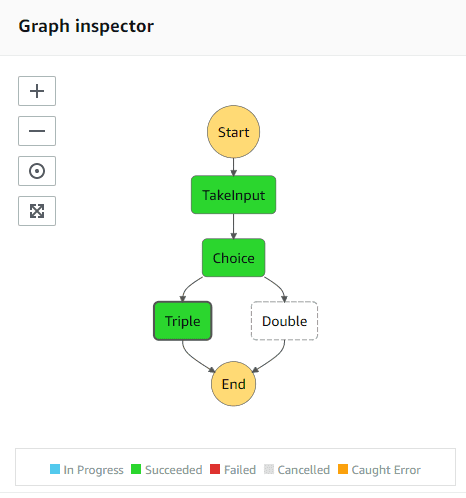
Task: Click the zoom out minus button
Action: click(x=37, y=131)
